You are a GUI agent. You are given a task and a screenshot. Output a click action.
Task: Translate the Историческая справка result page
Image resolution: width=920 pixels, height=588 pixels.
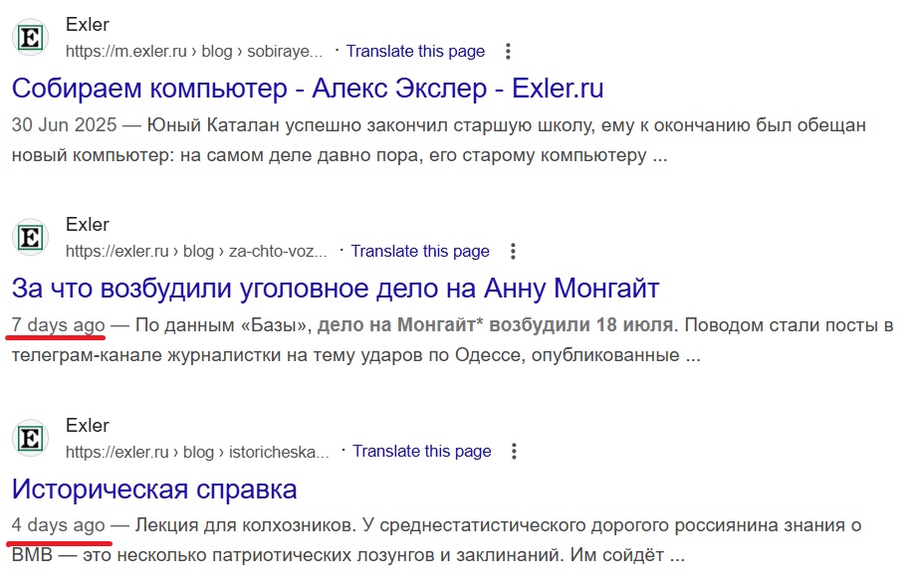click(421, 452)
